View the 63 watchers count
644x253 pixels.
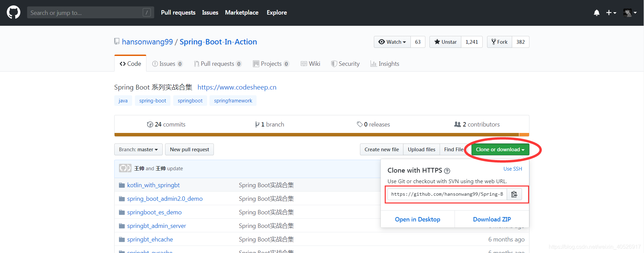pos(418,42)
